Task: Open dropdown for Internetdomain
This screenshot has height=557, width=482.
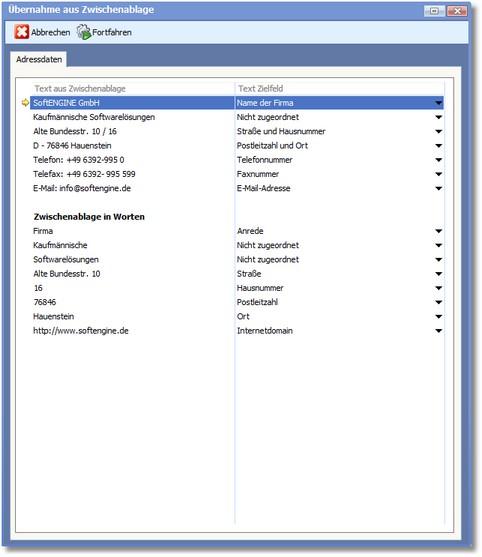Action: (439, 331)
